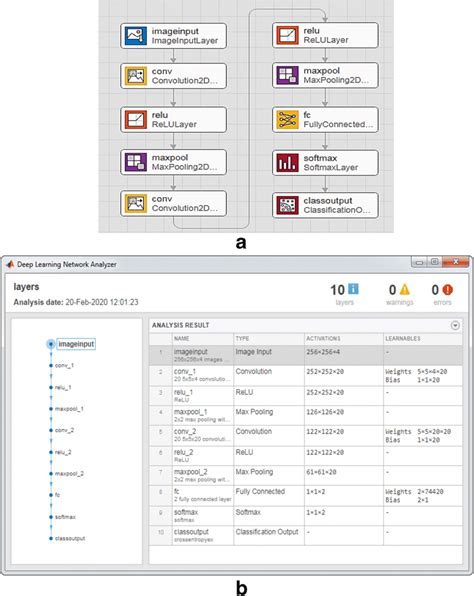The height and width of the screenshot is (596, 474).
Task: Click the red errors exclamation icon
Action: point(448,290)
